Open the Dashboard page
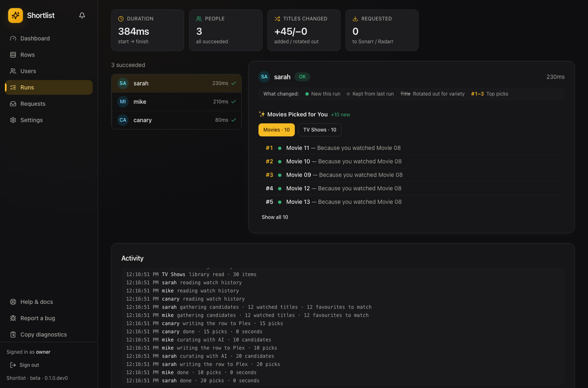This screenshot has height=388, width=588. 49,38
